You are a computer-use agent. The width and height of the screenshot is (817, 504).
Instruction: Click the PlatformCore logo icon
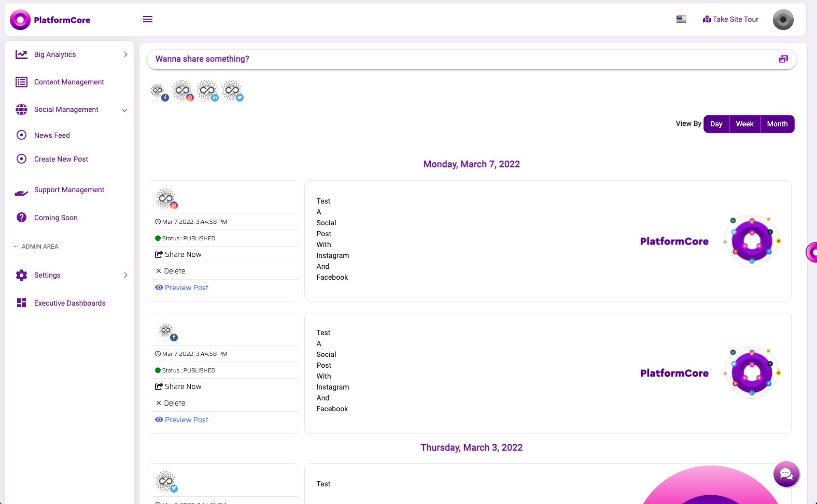(x=20, y=20)
